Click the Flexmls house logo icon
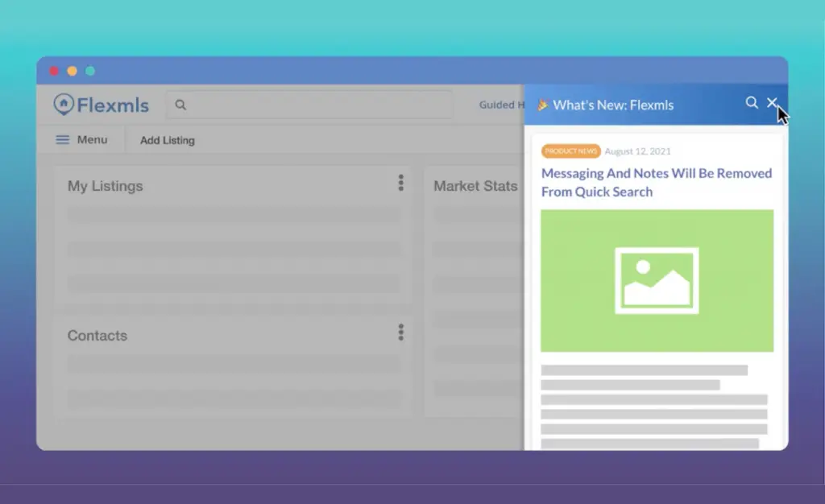 pos(64,105)
